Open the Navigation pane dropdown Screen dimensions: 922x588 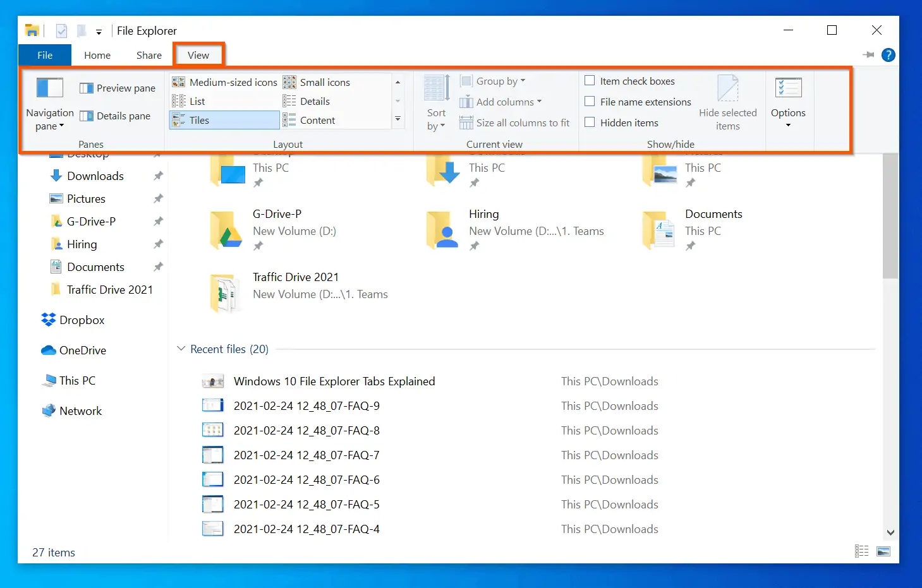pos(50,104)
